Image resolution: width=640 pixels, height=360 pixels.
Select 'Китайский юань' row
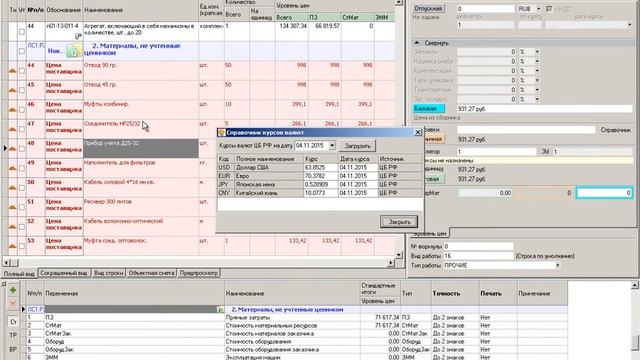[320, 193]
